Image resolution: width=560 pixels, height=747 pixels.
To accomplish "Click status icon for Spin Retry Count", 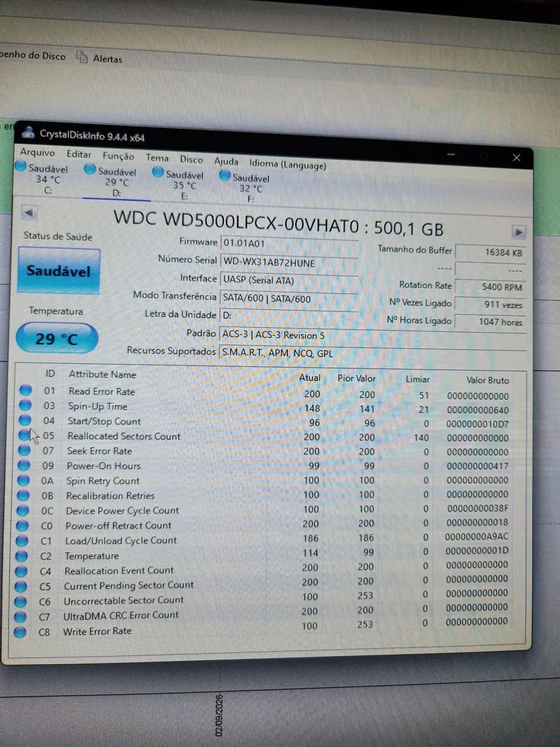I will tap(23, 480).
